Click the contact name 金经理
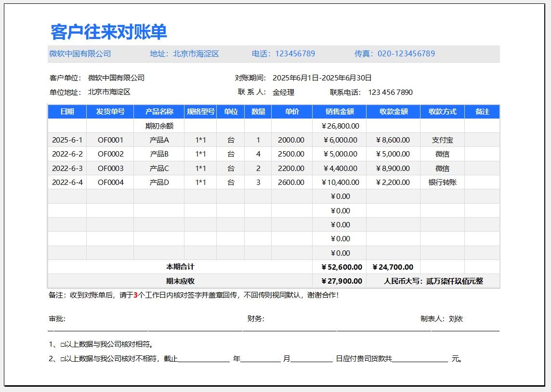The width and height of the screenshot is (551, 392). point(283,92)
